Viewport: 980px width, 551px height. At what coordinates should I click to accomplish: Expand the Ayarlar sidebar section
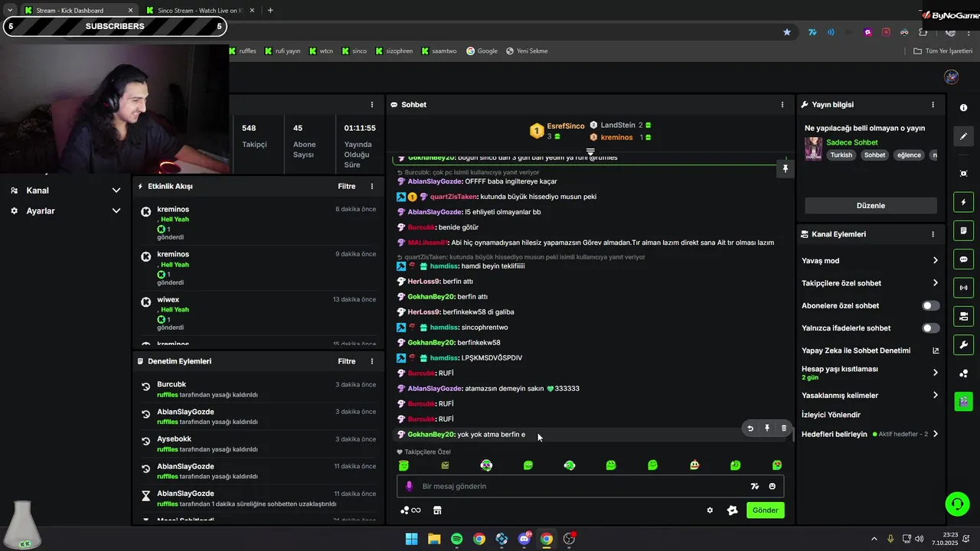(116, 210)
